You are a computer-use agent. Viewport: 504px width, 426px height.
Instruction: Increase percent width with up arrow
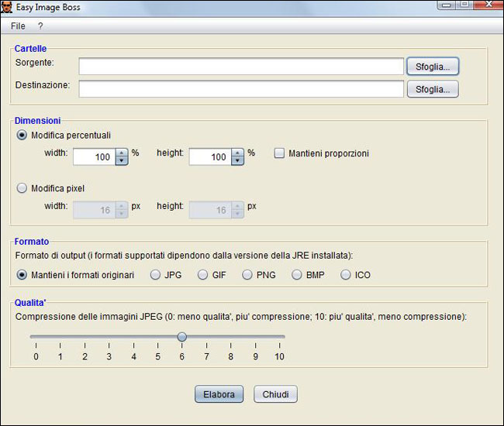pyautogui.click(x=122, y=153)
